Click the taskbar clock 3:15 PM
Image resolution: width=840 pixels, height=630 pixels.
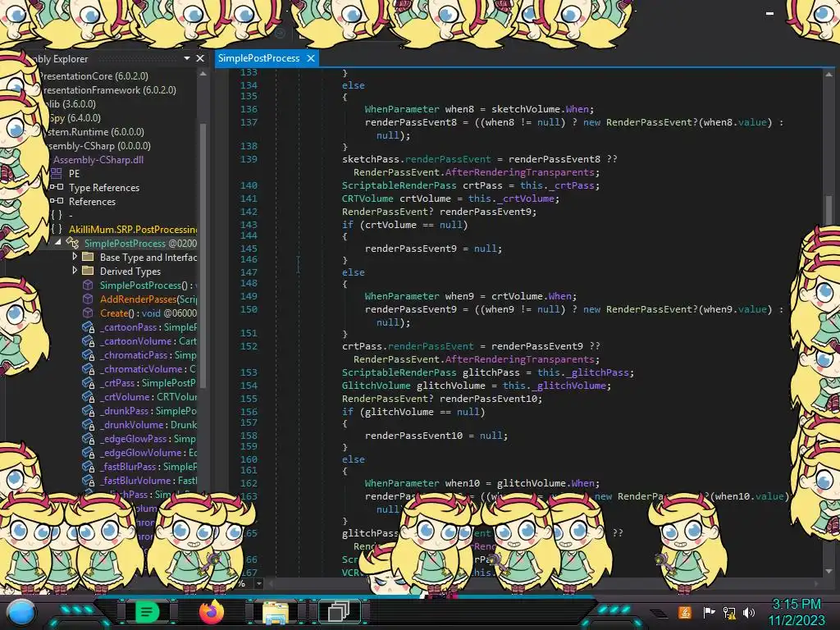pyautogui.click(x=797, y=605)
